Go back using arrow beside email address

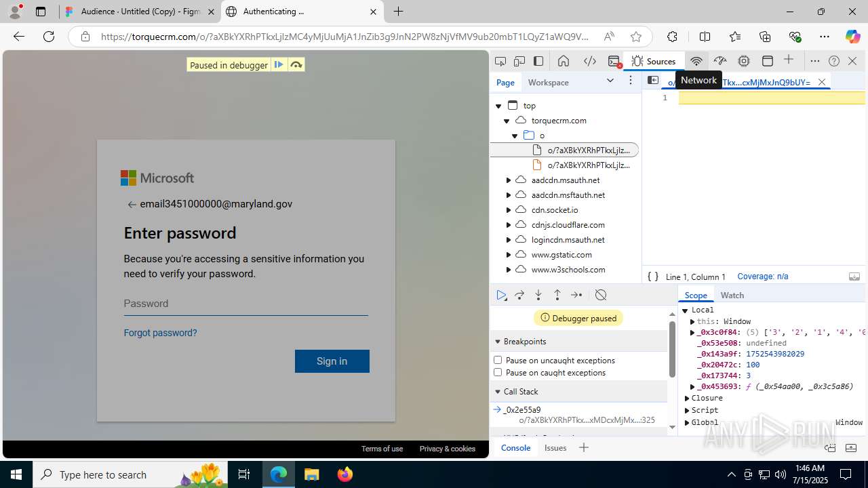coord(132,205)
